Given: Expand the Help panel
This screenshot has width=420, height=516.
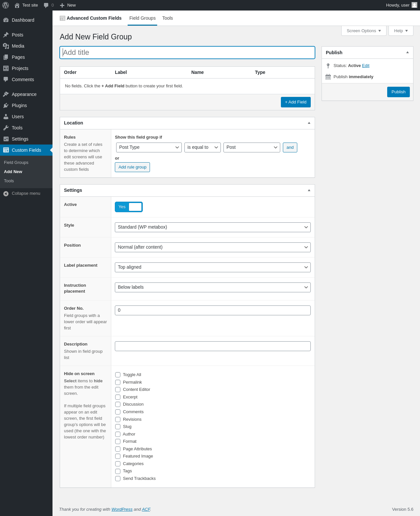Looking at the screenshot, I should [x=401, y=31].
